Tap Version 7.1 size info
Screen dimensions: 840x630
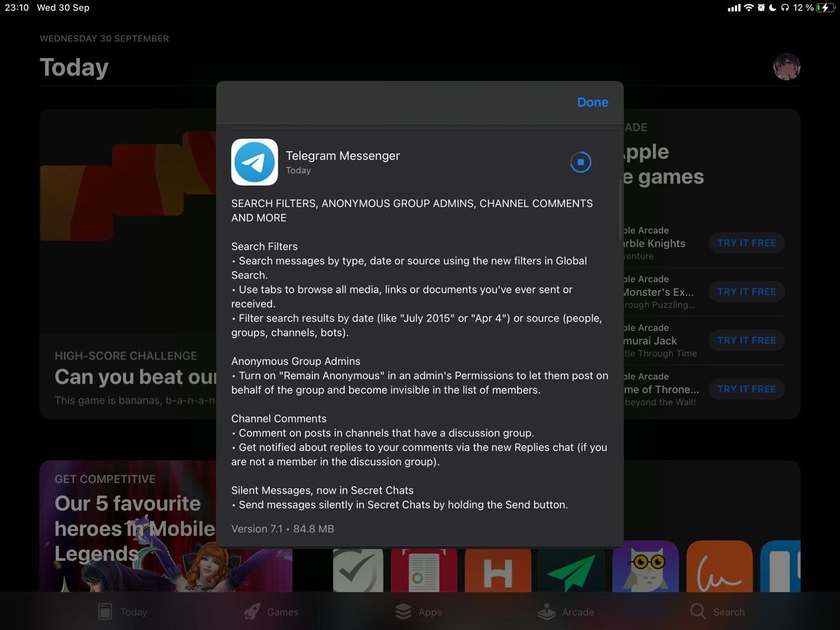(283, 529)
